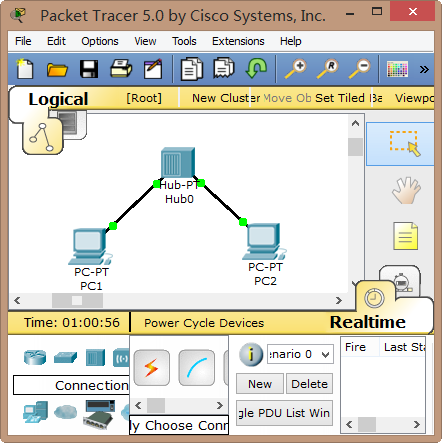Image resolution: width=442 pixels, height=443 pixels.
Task: Click New Cluster button
Action: click(x=226, y=98)
